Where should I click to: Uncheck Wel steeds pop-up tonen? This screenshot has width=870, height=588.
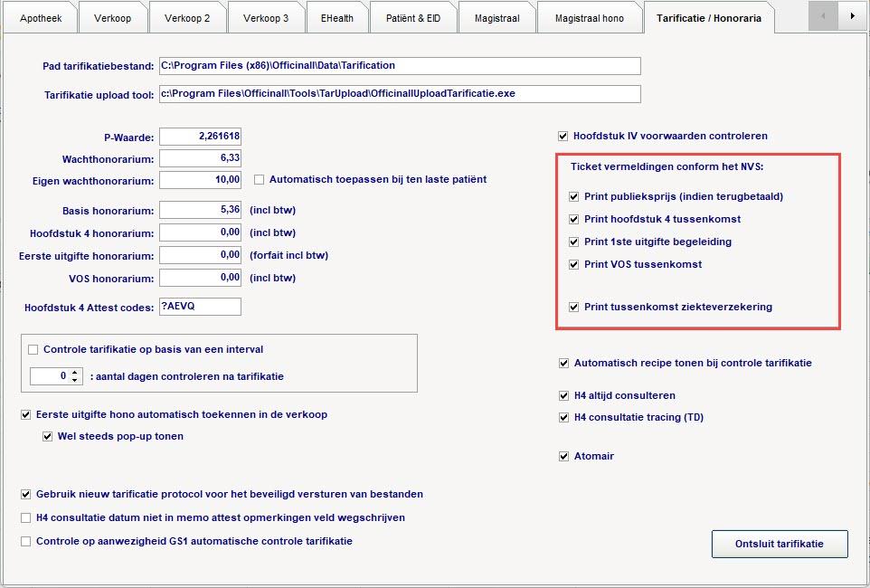(x=46, y=436)
